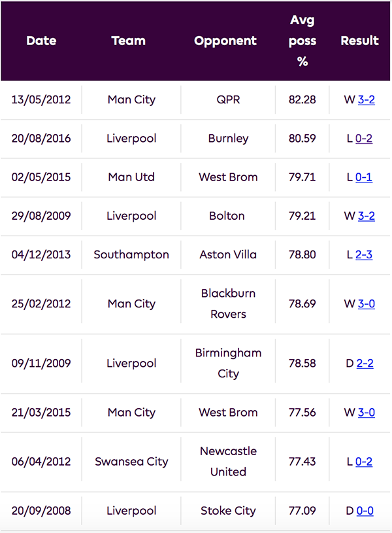Click the 2-3 Southampton result link
This screenshot has width=392, height=533.
coord(364,254)
